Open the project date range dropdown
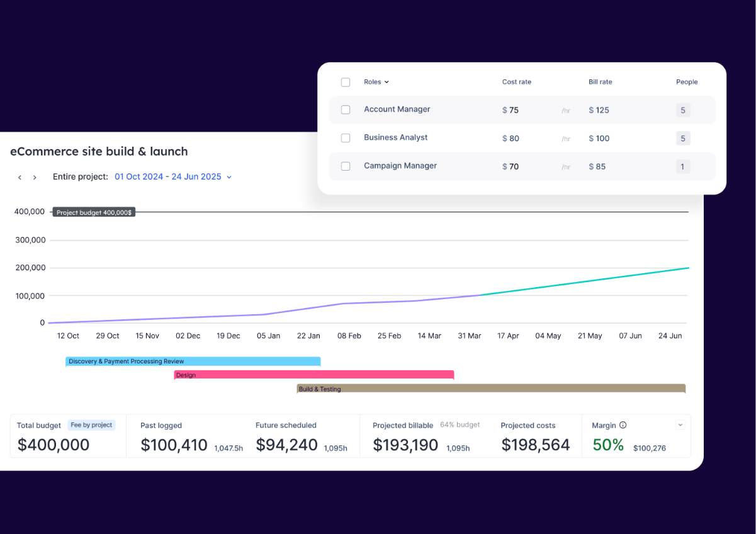The width and height of the screenshot is (756, 534). 228,177
